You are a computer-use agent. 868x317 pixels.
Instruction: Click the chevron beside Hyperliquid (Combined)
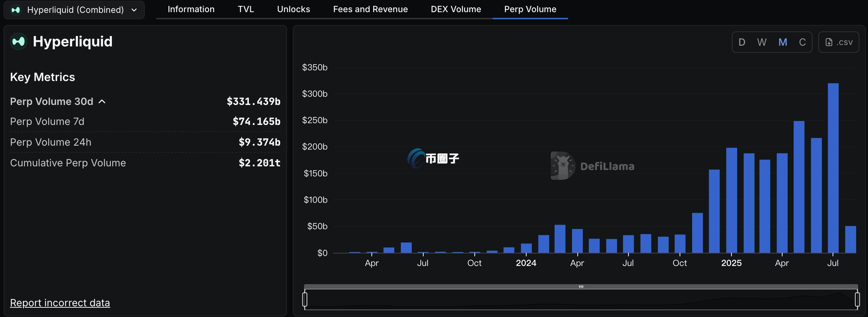(134, 10)
